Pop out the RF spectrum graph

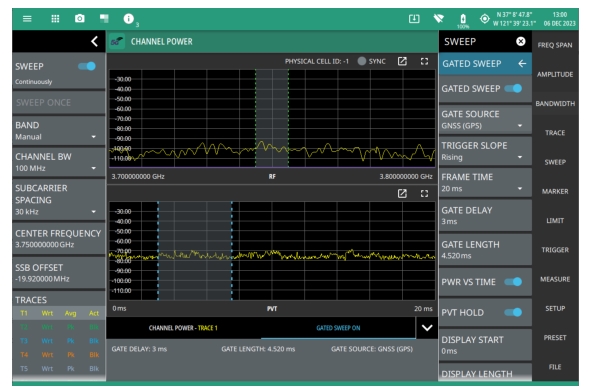pos(402,61)
